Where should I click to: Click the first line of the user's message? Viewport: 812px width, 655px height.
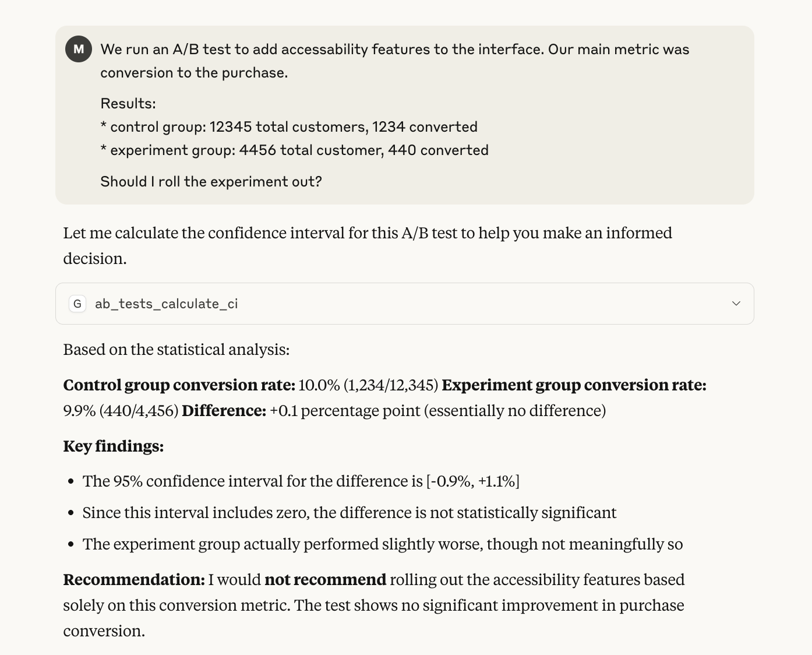[x=394, y=50]
